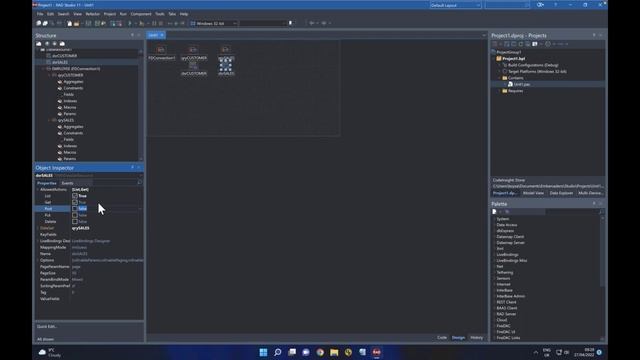640x360 pixels.
Task: Select the REST Client palette category
Action: click(507, 302)
